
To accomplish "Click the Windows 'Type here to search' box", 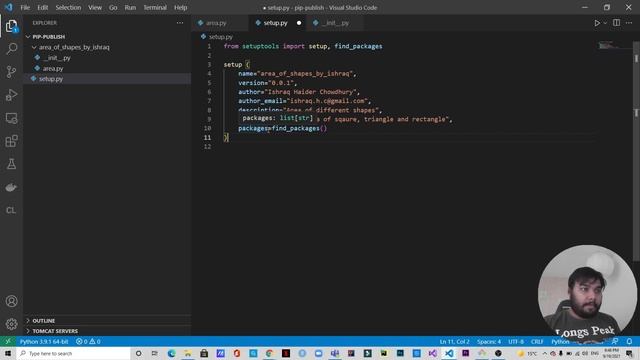I will 73,353.
